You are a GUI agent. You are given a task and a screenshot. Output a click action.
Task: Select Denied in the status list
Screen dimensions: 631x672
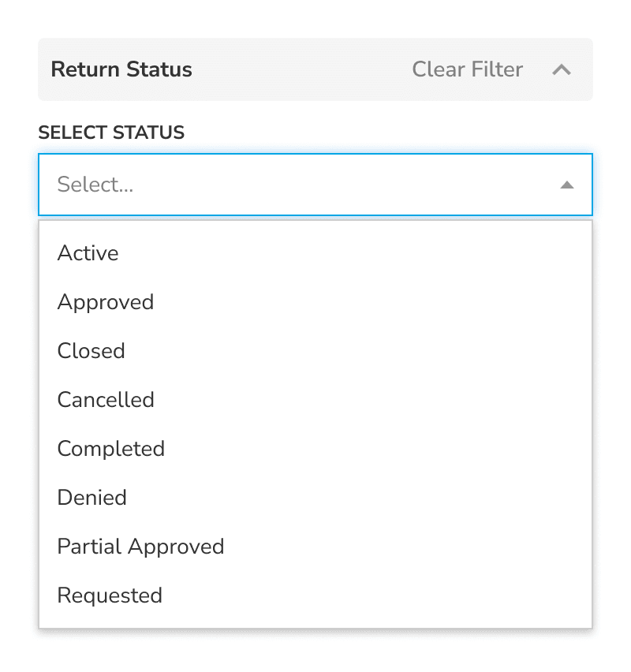tap(91, 498)
